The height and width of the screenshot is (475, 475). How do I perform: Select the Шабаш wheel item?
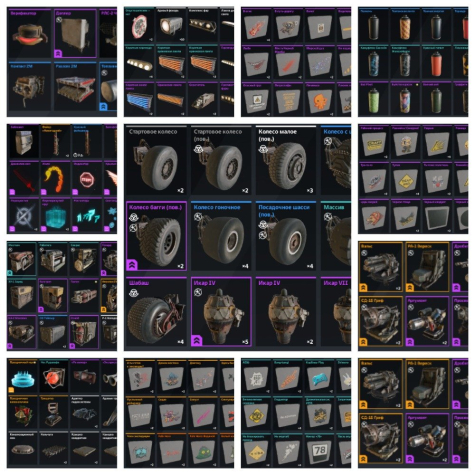156,312
